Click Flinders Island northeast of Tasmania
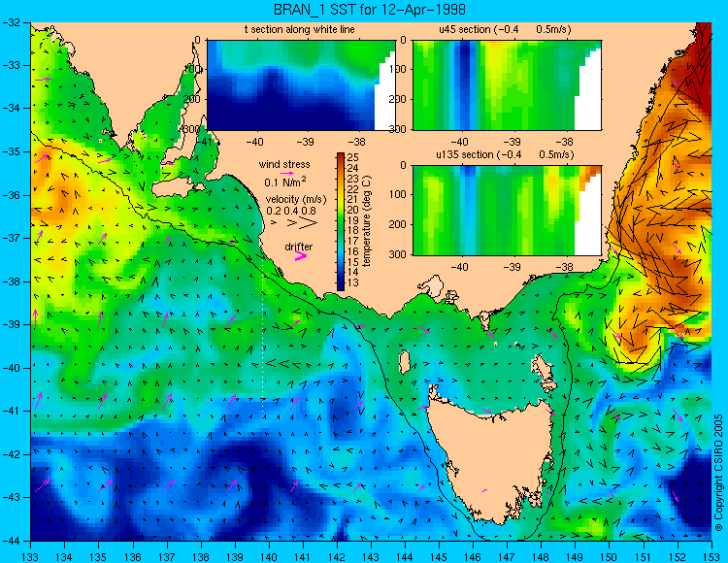 545,370
